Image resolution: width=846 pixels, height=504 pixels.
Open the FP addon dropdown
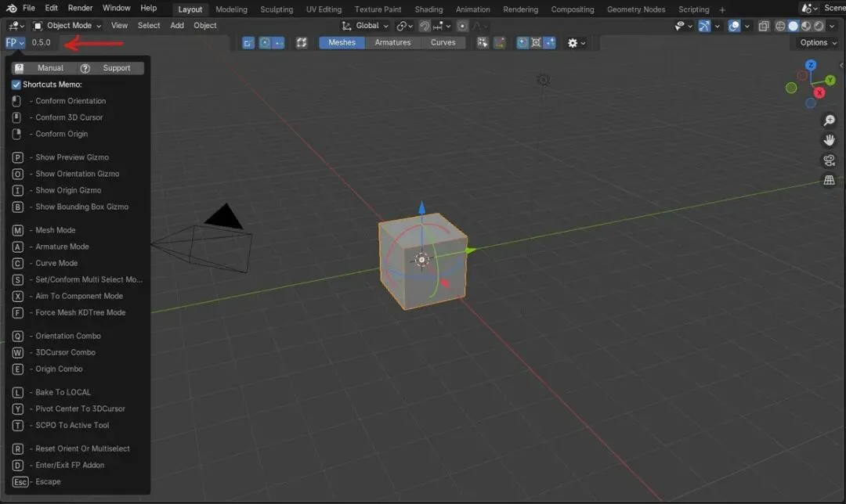pos(15,42)
